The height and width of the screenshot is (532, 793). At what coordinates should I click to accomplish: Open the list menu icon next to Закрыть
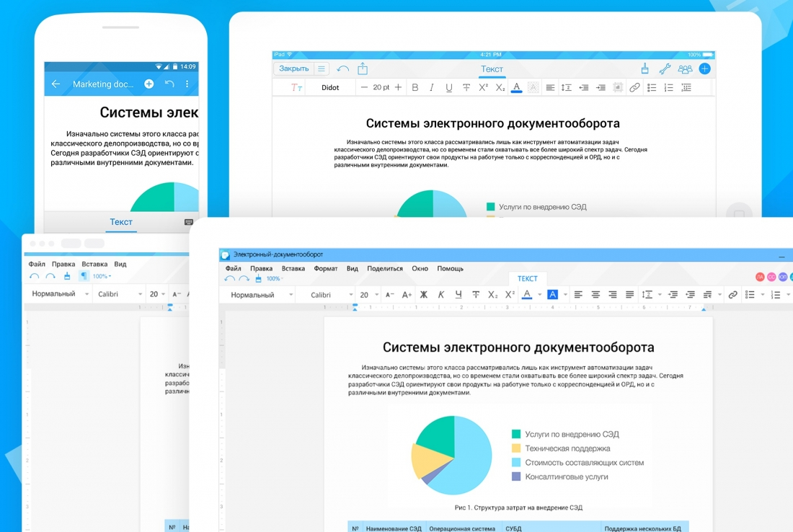click(x=321, y=68)
